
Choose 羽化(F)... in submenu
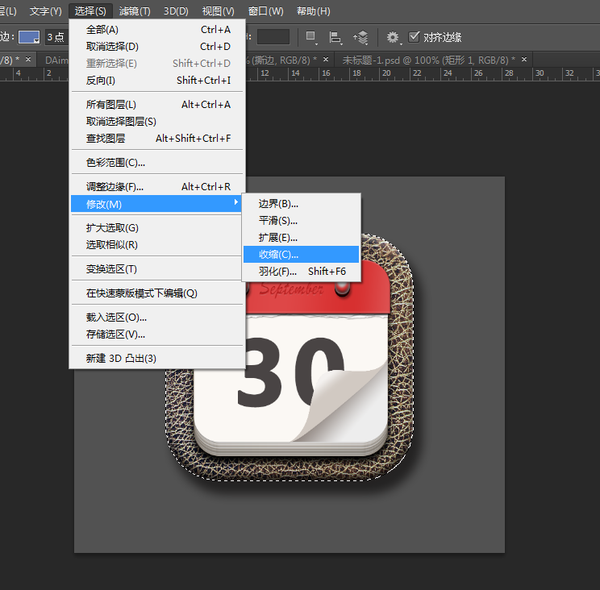tap(301, 271)
